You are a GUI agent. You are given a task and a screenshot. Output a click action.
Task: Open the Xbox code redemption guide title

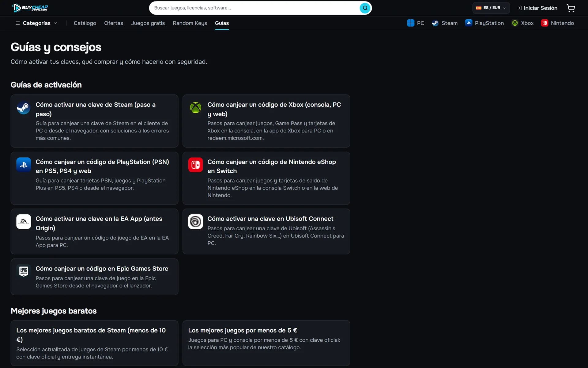pos(274,109)
